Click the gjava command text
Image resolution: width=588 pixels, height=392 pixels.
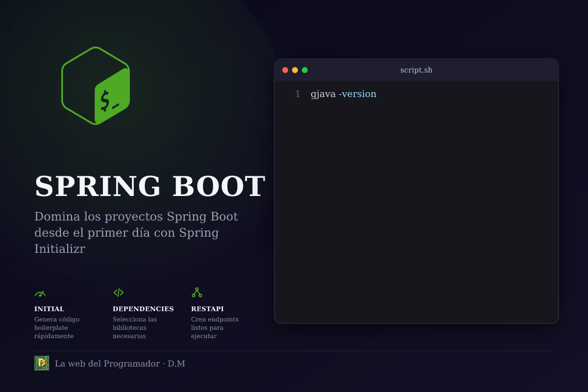[x=323, y=95]
